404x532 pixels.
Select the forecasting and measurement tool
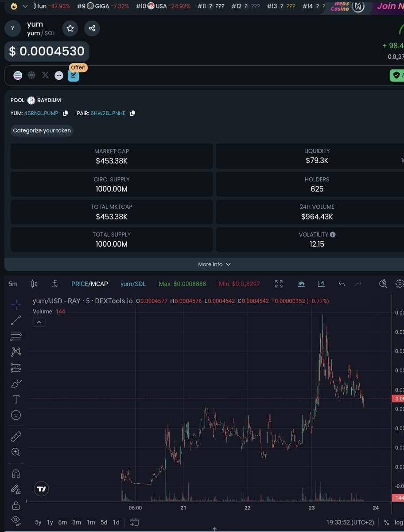pyautogui.click(x=16, y=368)
